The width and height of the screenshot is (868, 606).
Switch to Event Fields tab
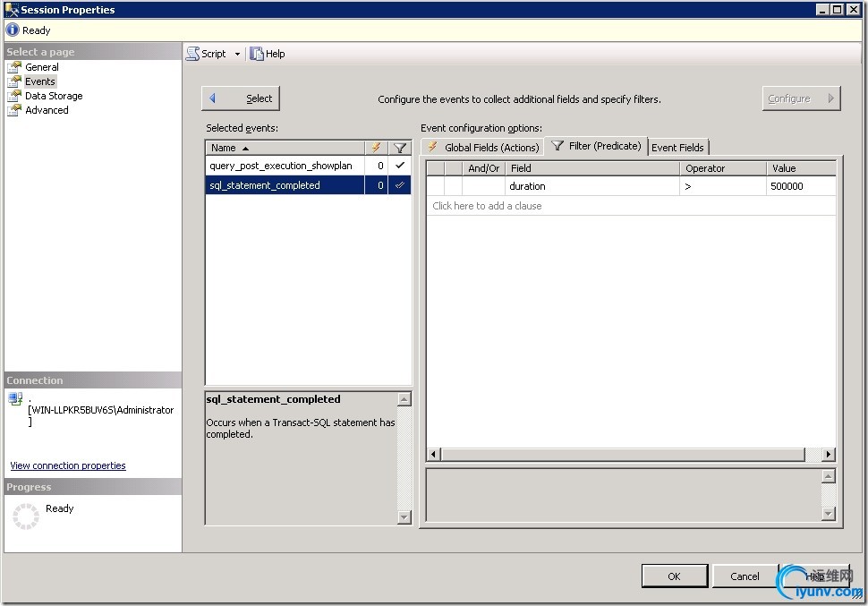pyautogui.click(x=677, y=148)
